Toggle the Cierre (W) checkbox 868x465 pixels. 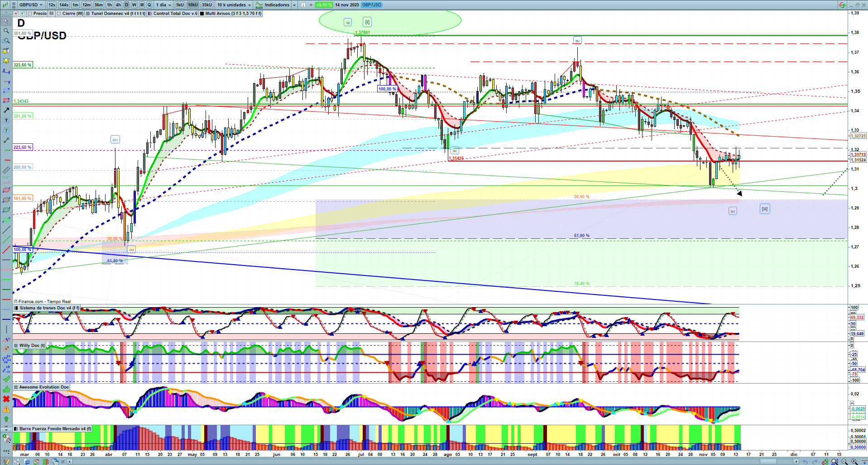[x=59, y=14]
